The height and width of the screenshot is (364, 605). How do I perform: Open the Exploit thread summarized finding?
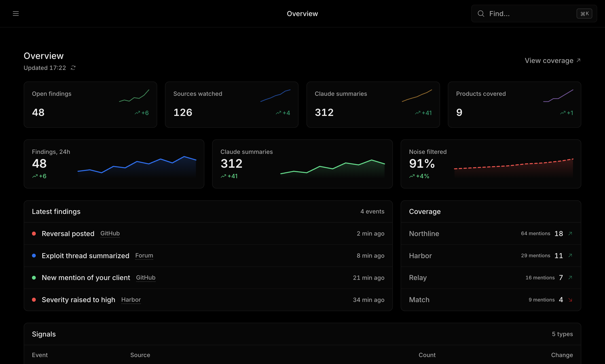point(208,256)
